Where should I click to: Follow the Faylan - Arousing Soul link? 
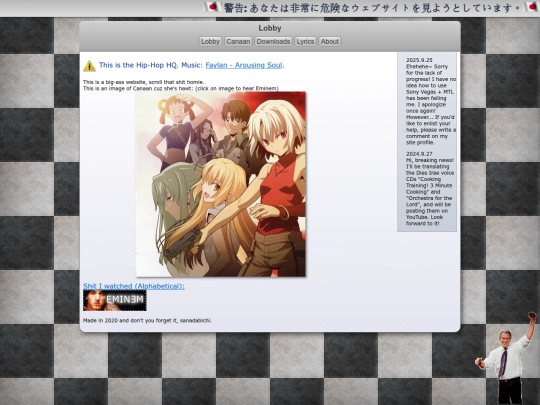pyautogui.click(x=244, y=65)
